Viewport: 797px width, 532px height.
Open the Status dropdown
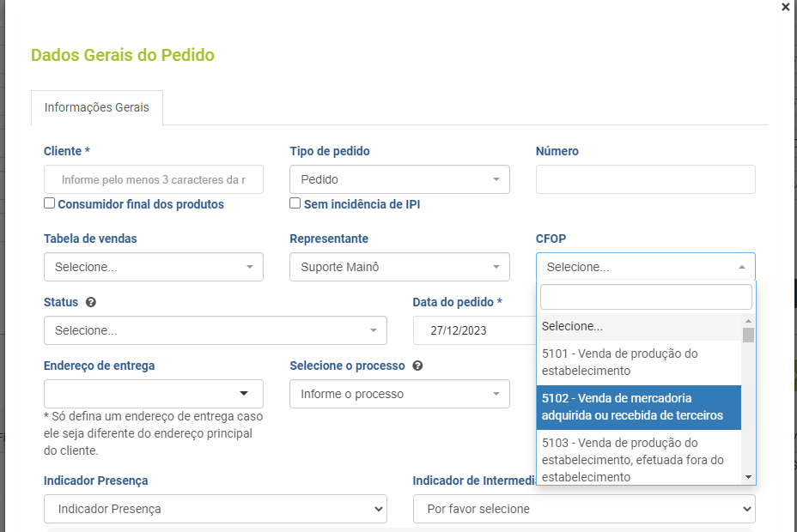pos(216,330)
